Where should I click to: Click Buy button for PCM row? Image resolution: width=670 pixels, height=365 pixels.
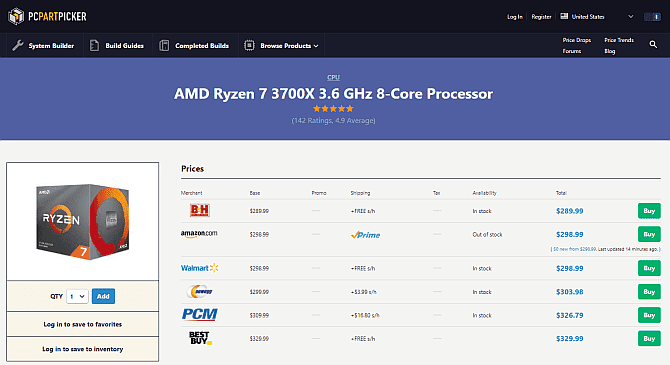pos(649,315)
